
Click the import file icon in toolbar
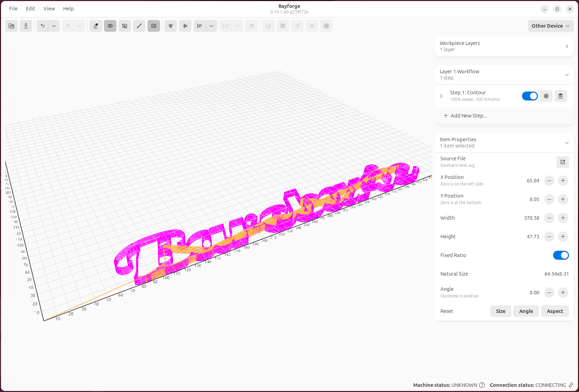(x=11, y=26)
